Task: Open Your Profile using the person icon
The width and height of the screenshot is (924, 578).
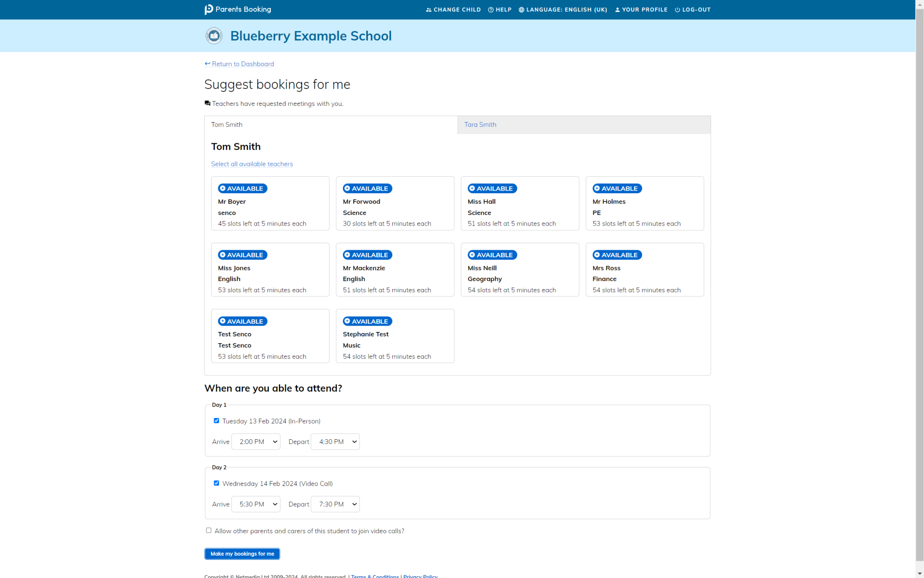Action: click(x=618, y=9)
